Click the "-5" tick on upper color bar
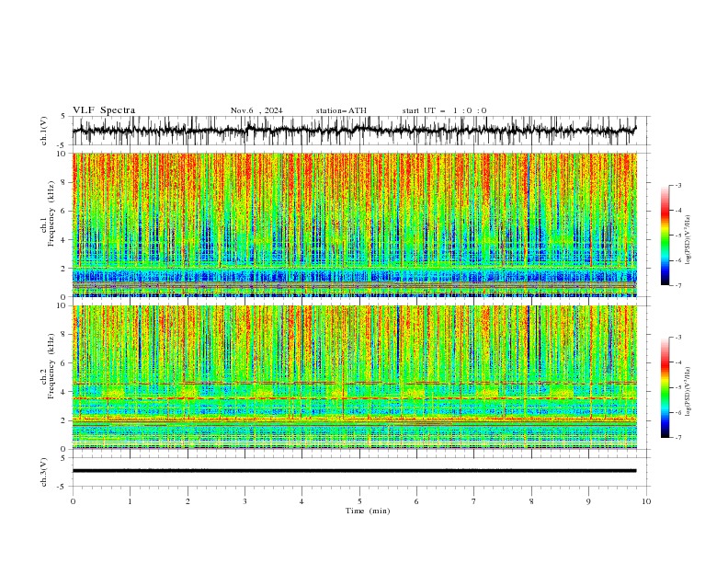 (x=677, y=236)
